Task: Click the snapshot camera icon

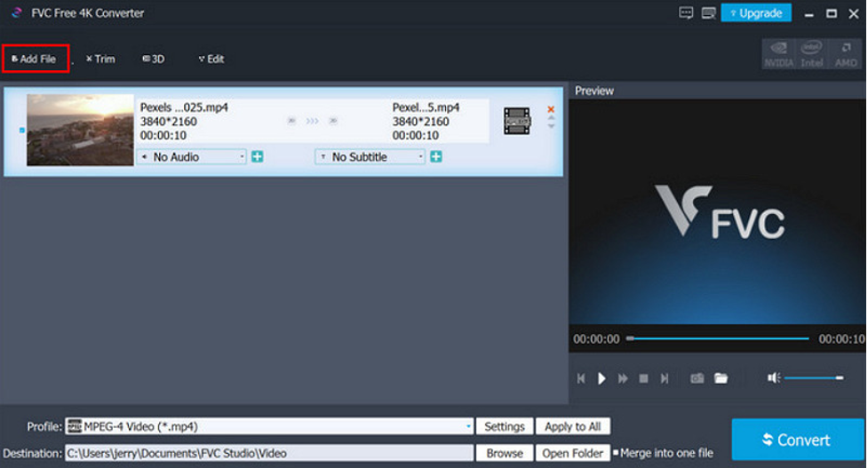Action: pyautogui.click(x=697, y=378)
